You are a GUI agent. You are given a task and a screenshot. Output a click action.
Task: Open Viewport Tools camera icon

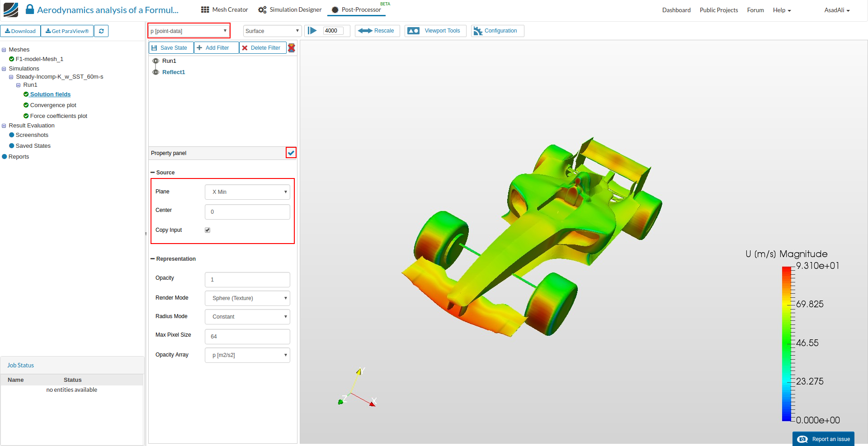pos(413,31)
